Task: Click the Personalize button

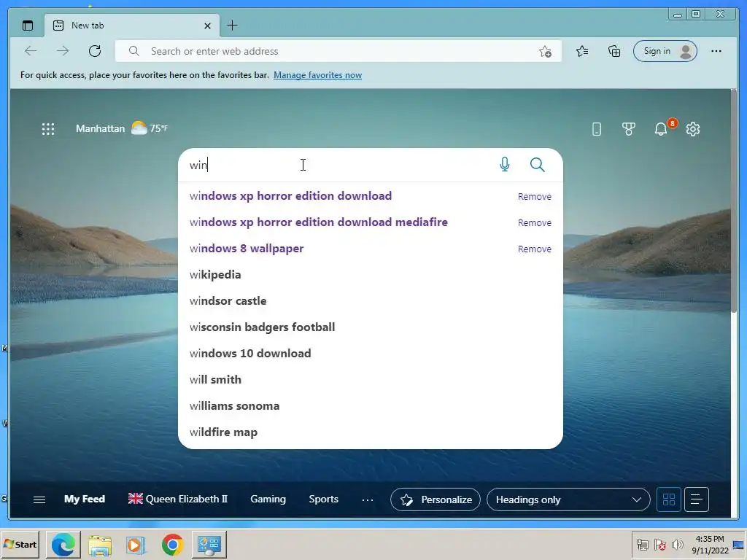Action: click(436, 499)
